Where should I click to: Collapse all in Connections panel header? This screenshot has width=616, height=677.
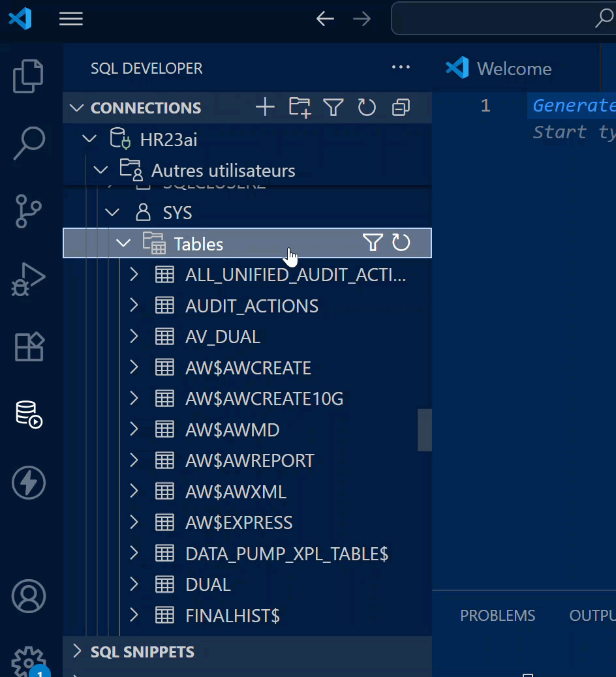click(401, 108)
